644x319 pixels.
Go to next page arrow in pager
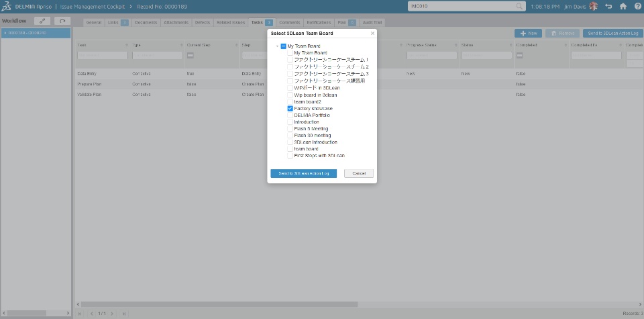[112, 314]
